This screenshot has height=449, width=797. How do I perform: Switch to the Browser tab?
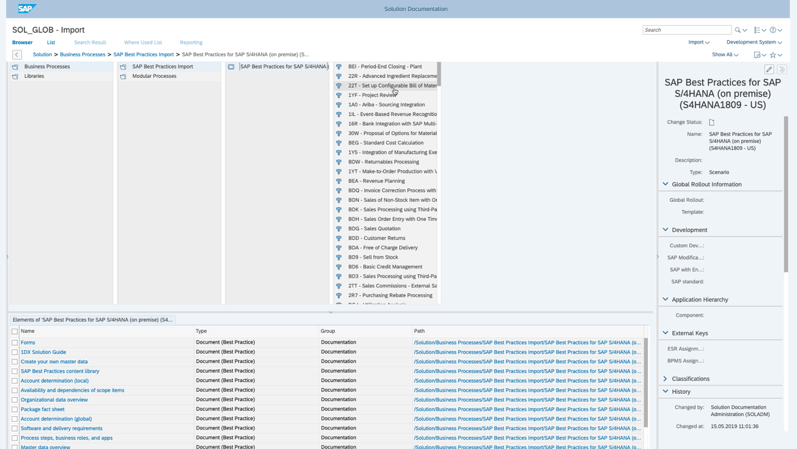click(22, 42)
